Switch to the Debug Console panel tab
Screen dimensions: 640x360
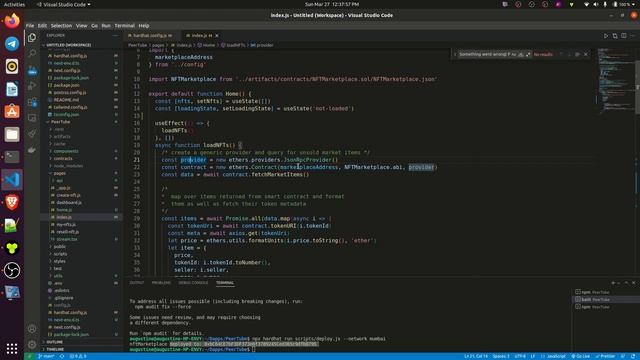(193, 282)
